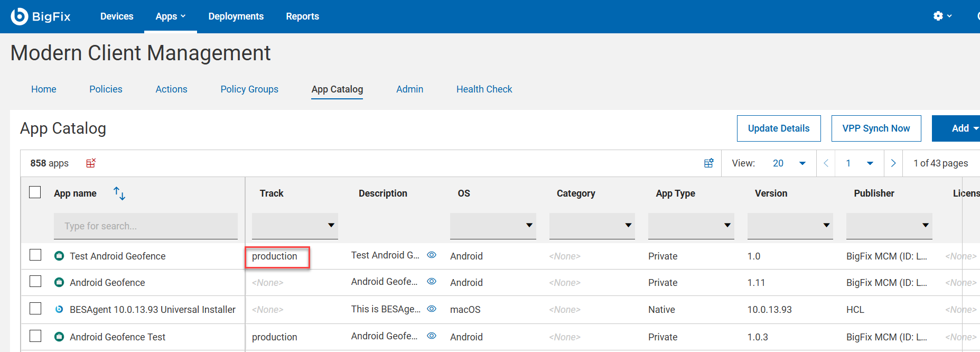Switch to the Policy Groups tab

click(249, 89)
